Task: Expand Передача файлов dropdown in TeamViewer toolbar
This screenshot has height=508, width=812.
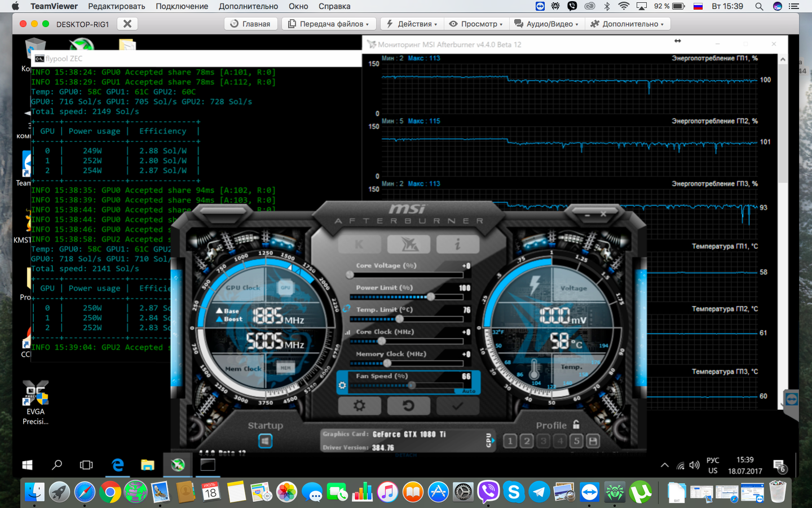Action: pyautogui.click(x=329, y=24)
